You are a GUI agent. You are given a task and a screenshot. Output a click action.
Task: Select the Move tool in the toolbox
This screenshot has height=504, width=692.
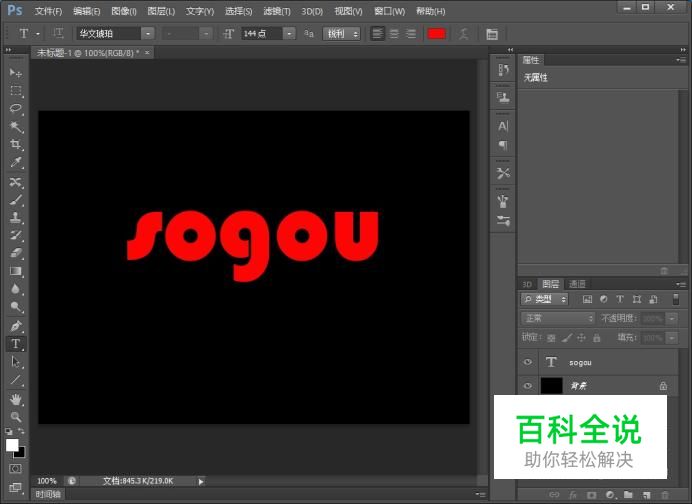point(16,73)
